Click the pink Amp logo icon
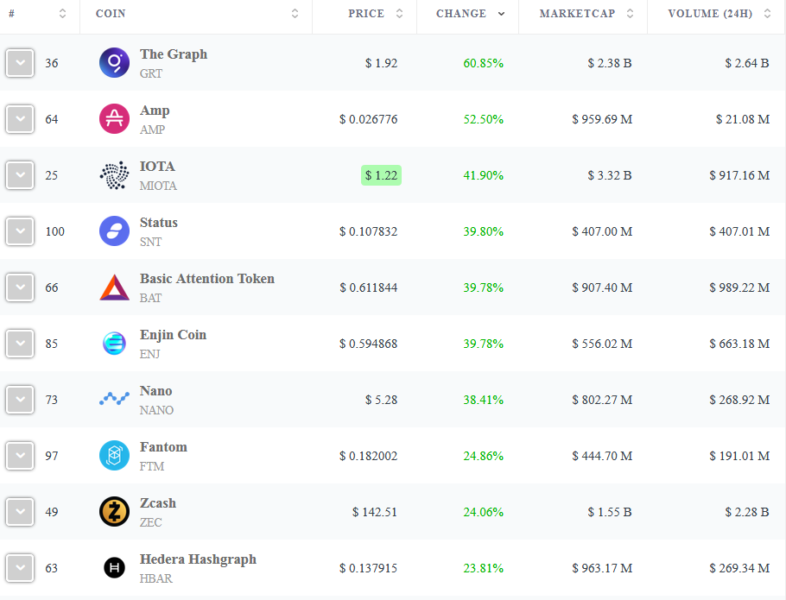786x600 pixels. click(114, 119)
